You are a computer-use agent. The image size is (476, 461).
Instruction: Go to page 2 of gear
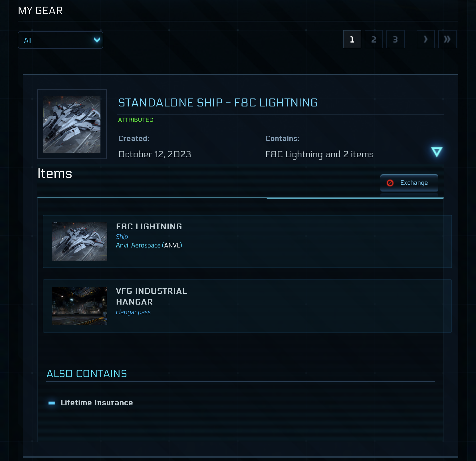point(374,39)
